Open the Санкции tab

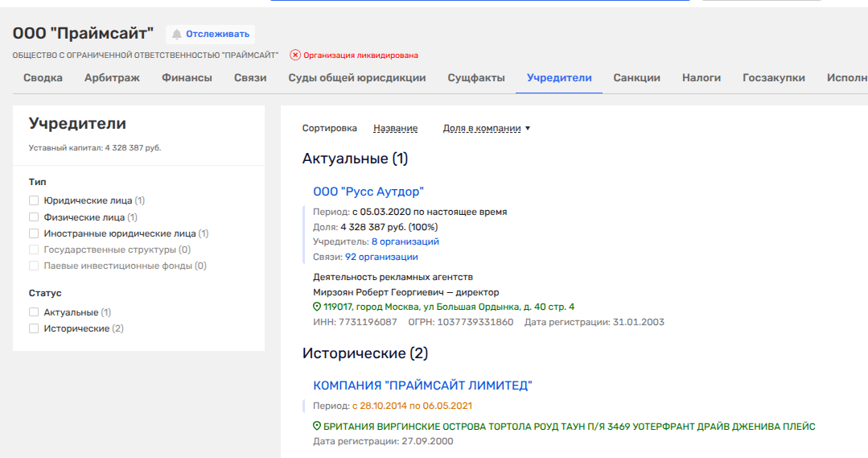click(636, 78)
